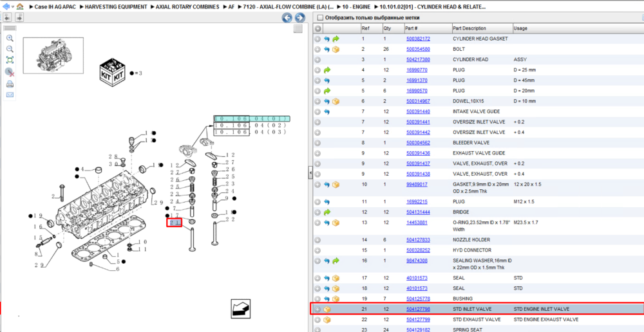Click package icon in BUSHING row

click(x=336, y=299)
